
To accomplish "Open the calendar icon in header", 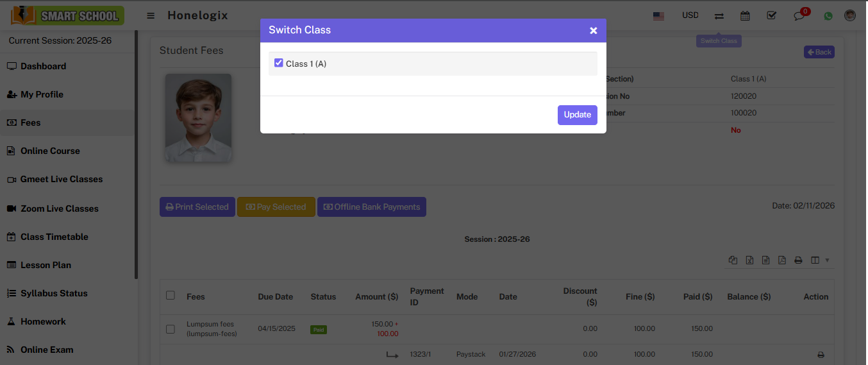I will coord(745,15).
